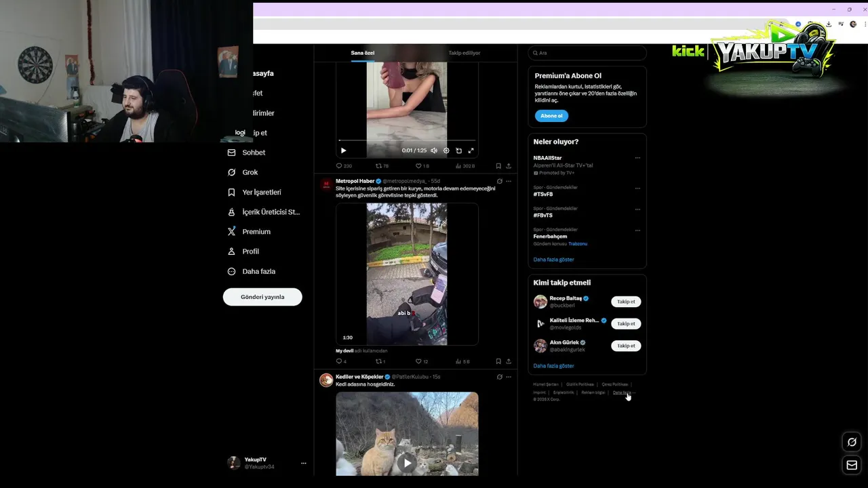
Task: Open the #FBvTS trending topic
Action: tap(543, 216)
